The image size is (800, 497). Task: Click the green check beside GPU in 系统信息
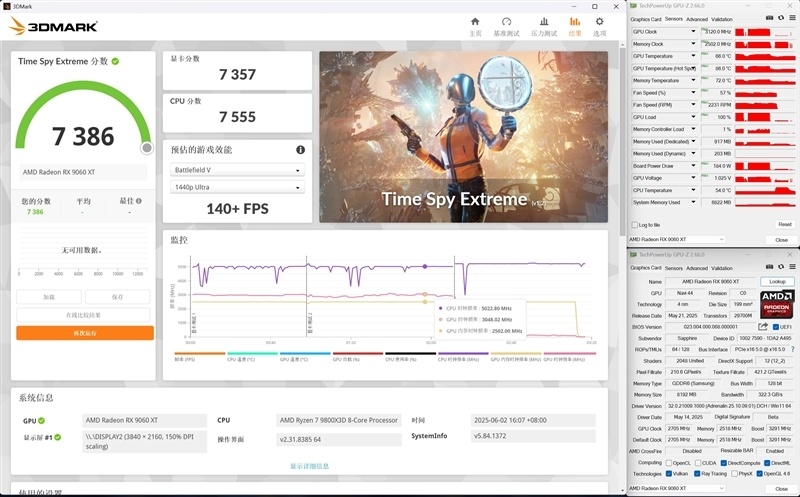click(x=41, y=421)
